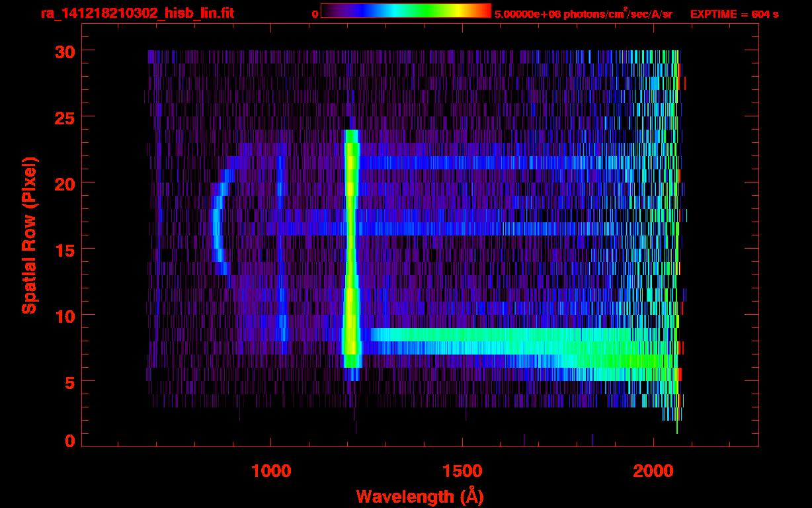Click the x-axis tick label 1500
This screenshot has width=812, height=508.
[x=462, y=471]
